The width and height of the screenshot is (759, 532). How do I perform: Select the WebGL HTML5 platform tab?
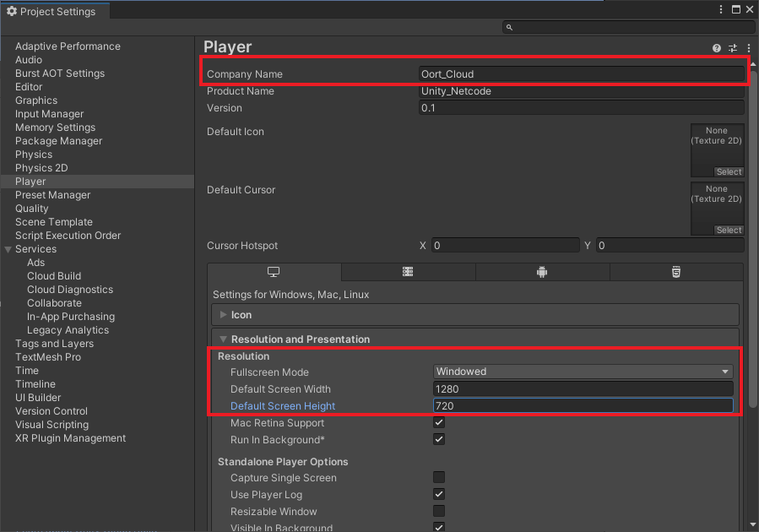(676, 272)
